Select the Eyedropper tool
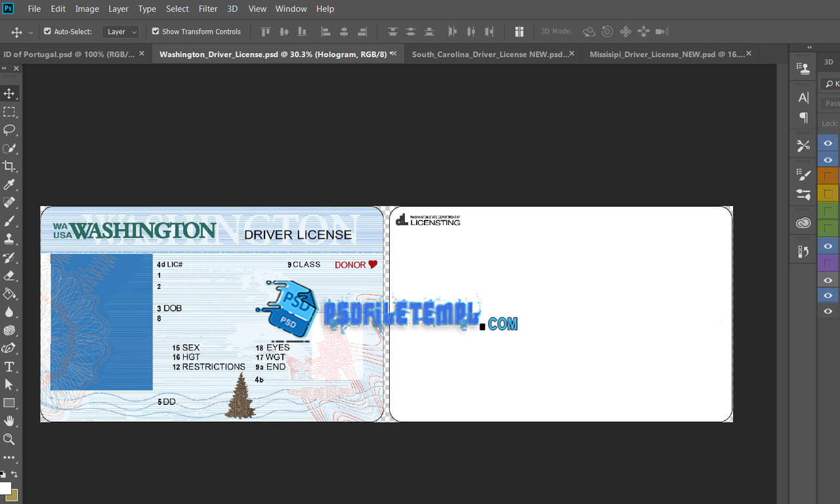840x504 pixels. (9, 185)
